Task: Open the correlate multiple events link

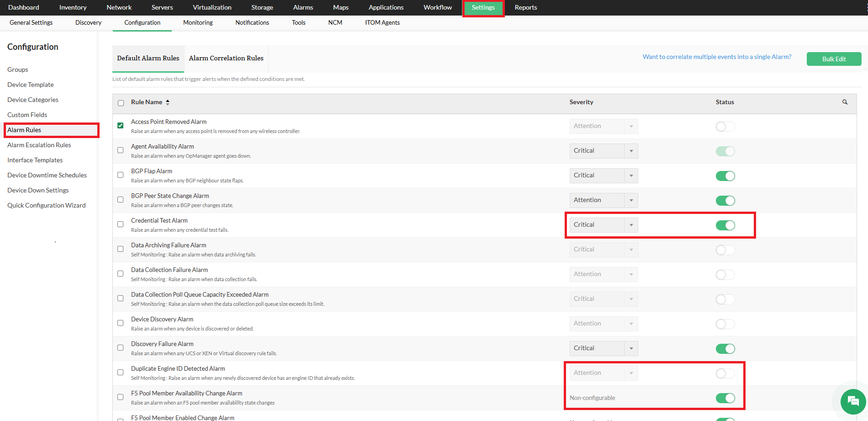Action: point(717,56)
